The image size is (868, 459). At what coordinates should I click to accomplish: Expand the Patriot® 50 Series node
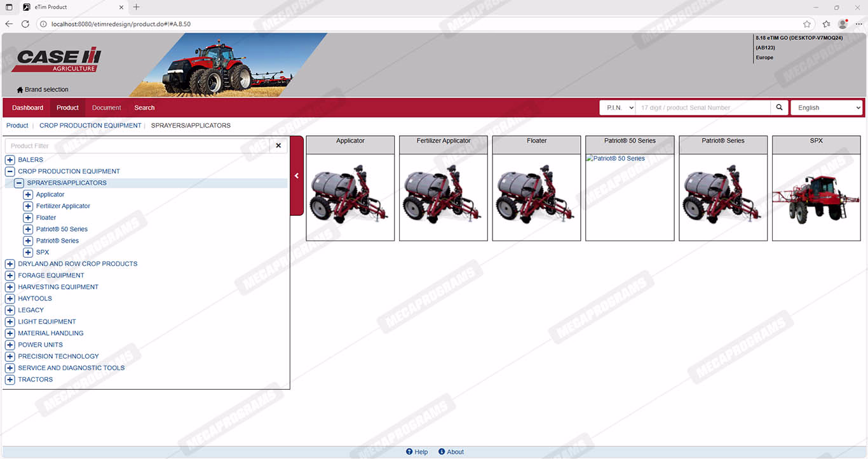pyautogui.click(x=28, y=229)
